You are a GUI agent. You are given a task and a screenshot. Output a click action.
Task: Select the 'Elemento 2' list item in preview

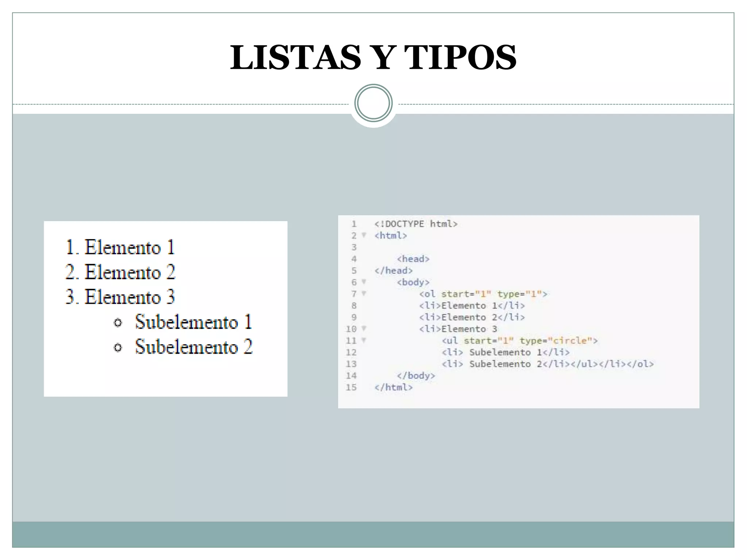coord(120,272)
